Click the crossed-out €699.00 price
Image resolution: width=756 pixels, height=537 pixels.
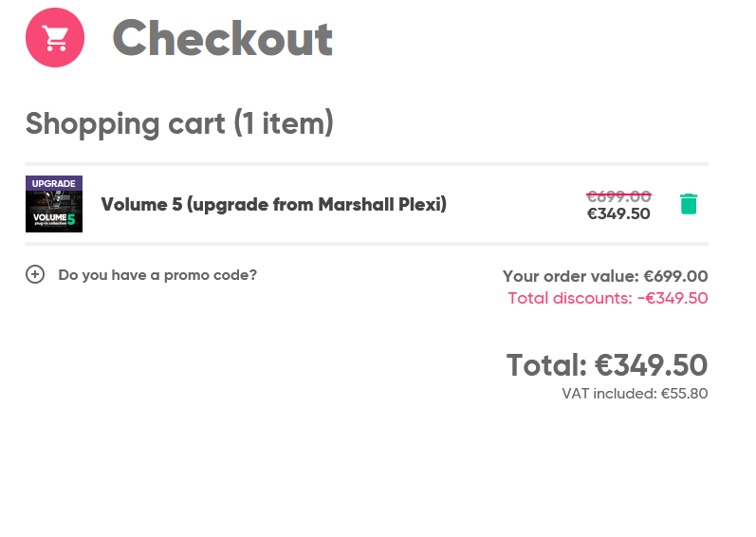(618, 196)
